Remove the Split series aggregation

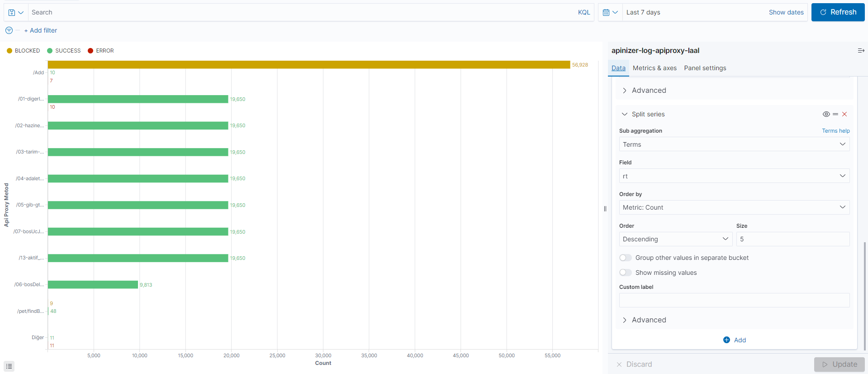844,114
